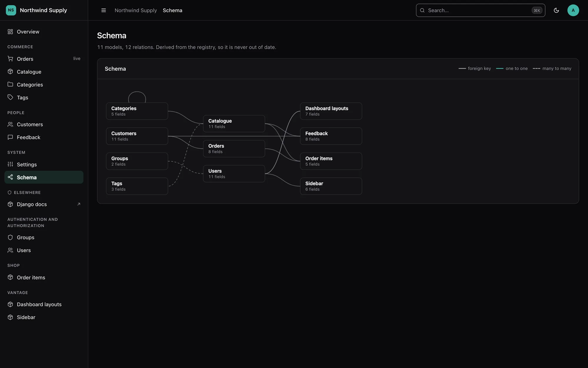Click the one to one legend entry

tap(512, 68)
